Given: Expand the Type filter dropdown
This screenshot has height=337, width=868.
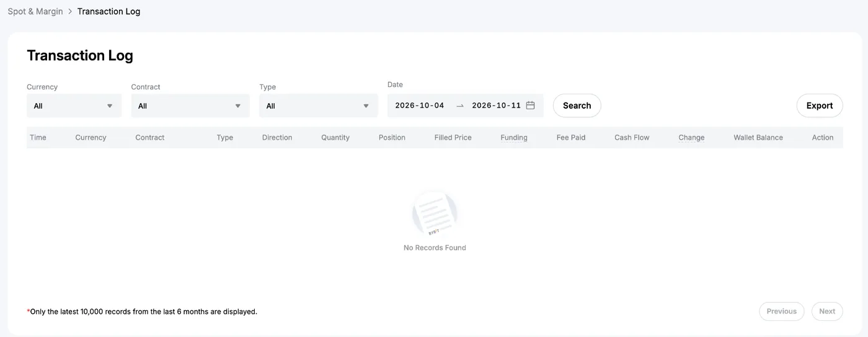Looking at the screenshot, I should click(x=319, y=106).
